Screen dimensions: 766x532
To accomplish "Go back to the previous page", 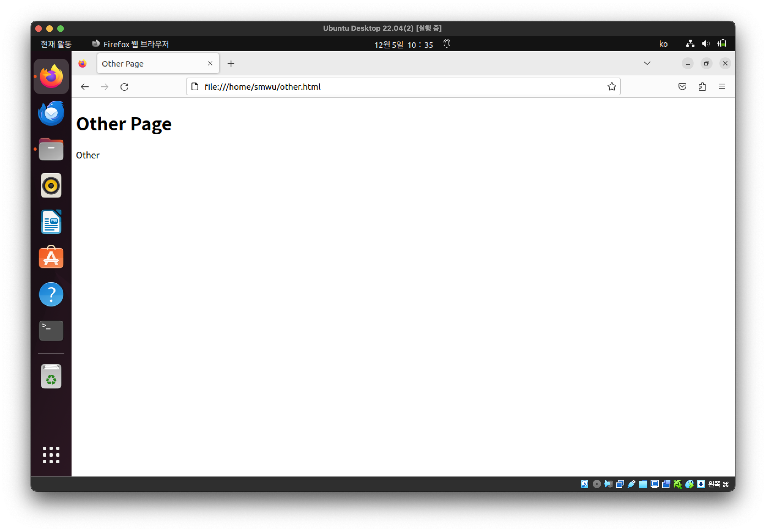I will coord(85,87).
